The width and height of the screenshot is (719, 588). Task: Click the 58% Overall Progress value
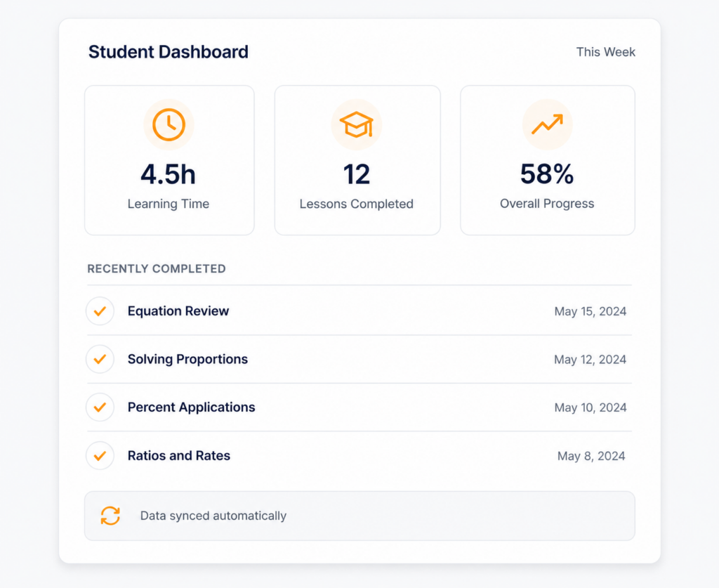coord(547,174)
